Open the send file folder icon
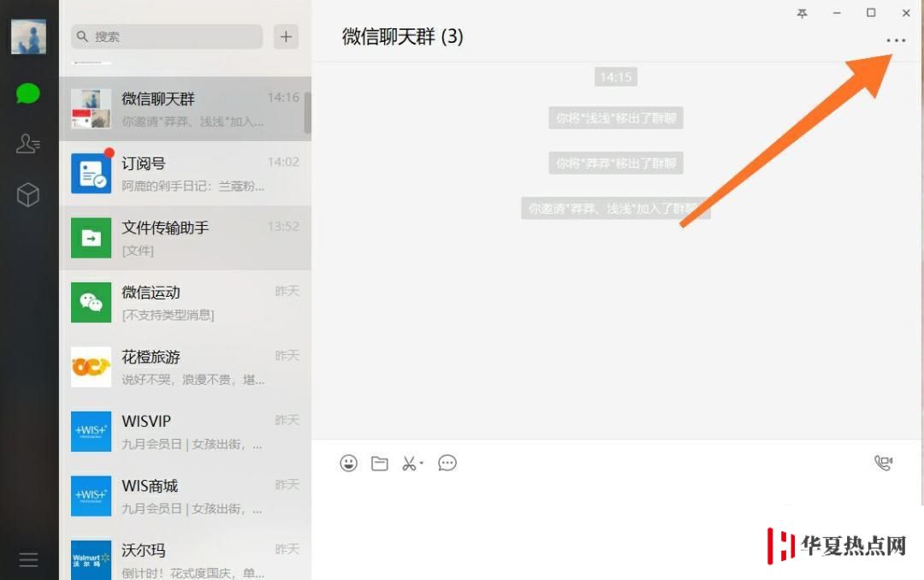 tap(380, 464)
